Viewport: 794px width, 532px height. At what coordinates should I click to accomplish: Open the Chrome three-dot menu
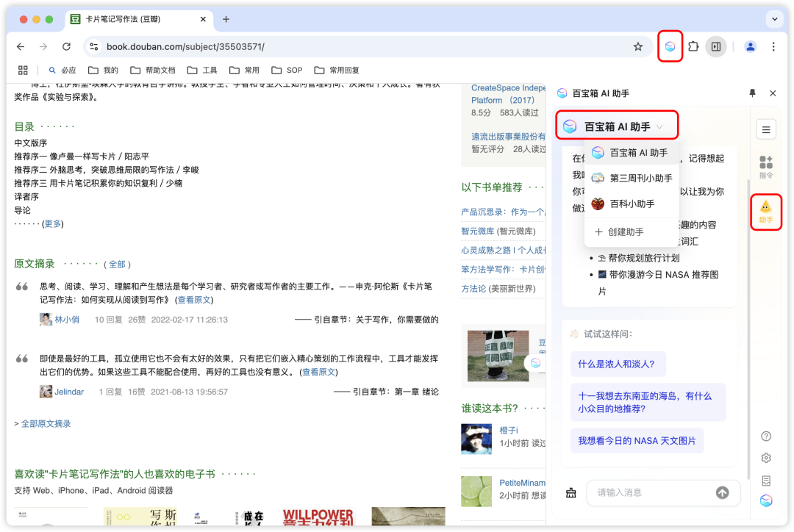pos(773,46)
